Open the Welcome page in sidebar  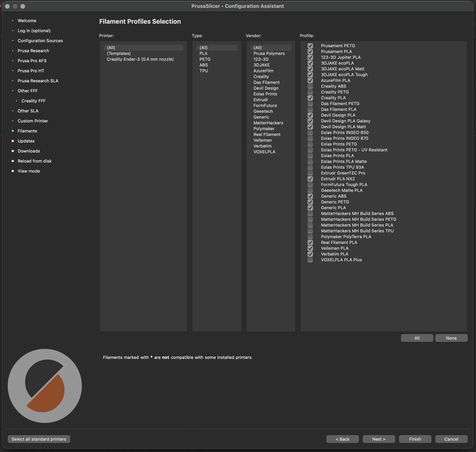tap(27, 21)
